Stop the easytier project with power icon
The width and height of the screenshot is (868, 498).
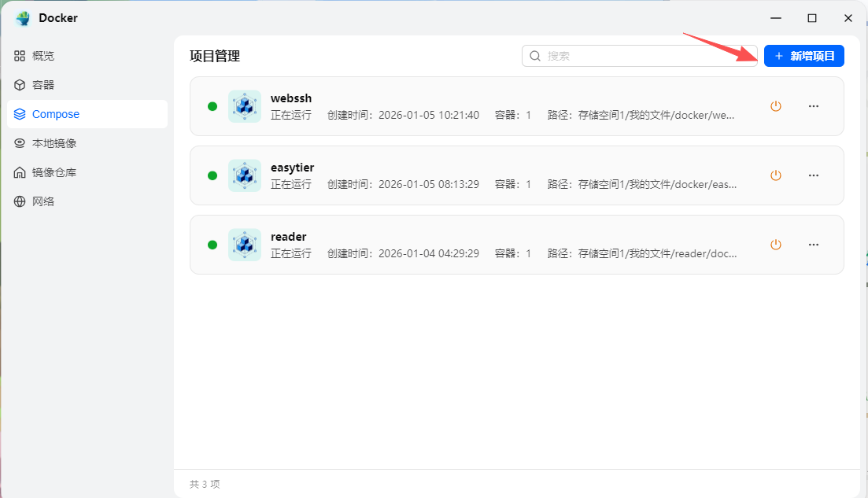776,175
